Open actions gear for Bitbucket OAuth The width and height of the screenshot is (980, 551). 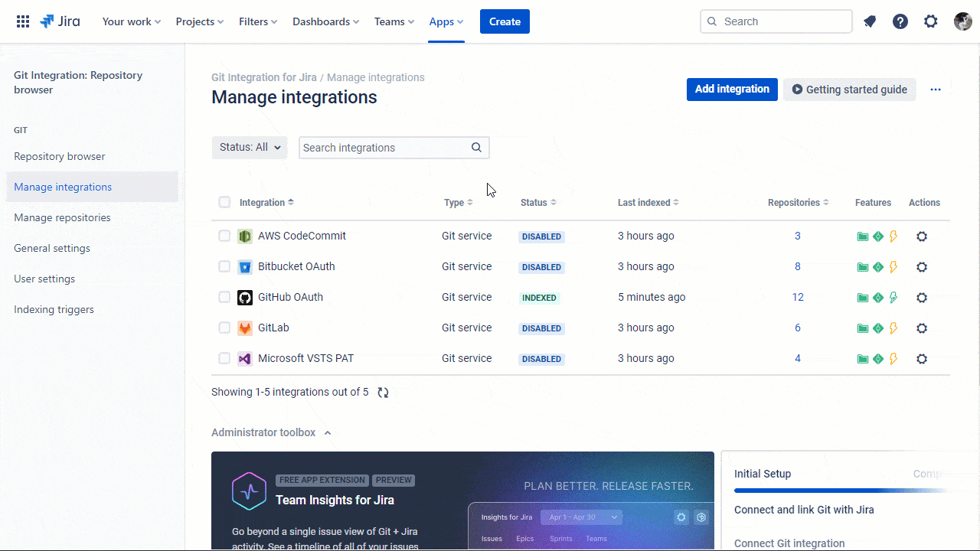[922, 267]
